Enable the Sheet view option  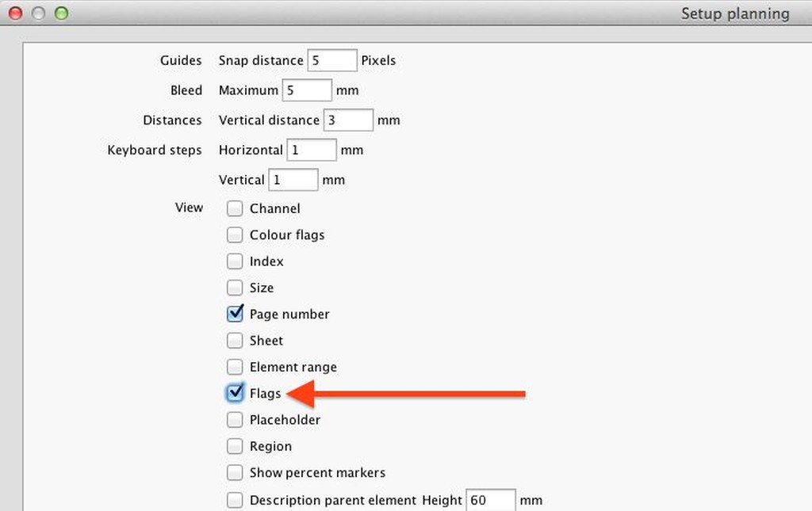click(x=235, y=340)
